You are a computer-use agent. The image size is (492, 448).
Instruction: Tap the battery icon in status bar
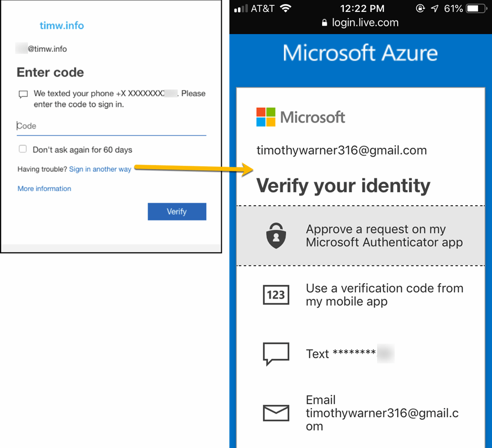(x=477, y=9)
